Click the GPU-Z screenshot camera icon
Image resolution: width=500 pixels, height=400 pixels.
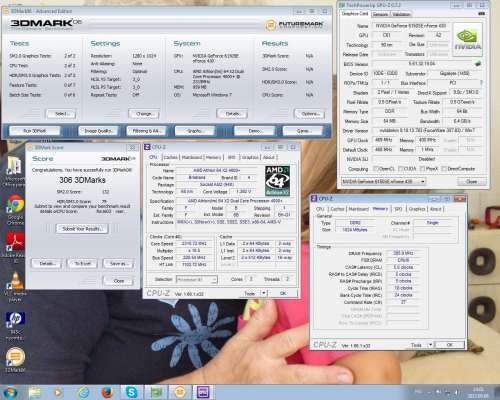(481, 14)
